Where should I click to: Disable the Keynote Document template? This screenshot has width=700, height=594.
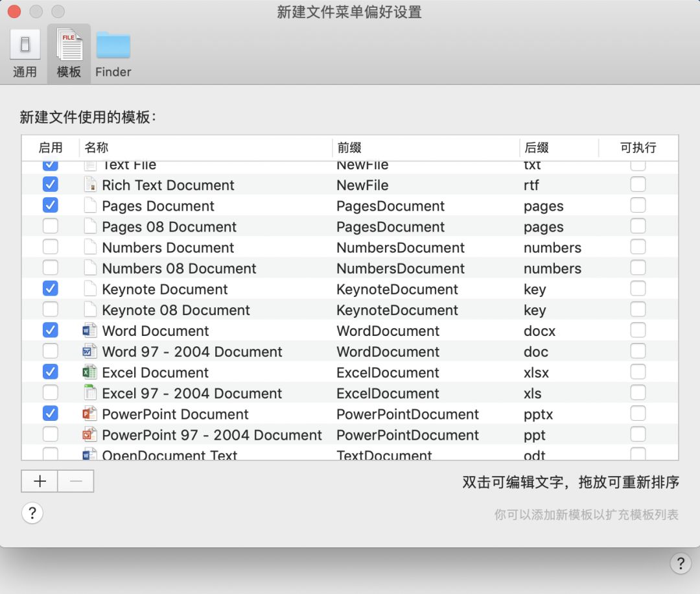click(x=50, y=288)
